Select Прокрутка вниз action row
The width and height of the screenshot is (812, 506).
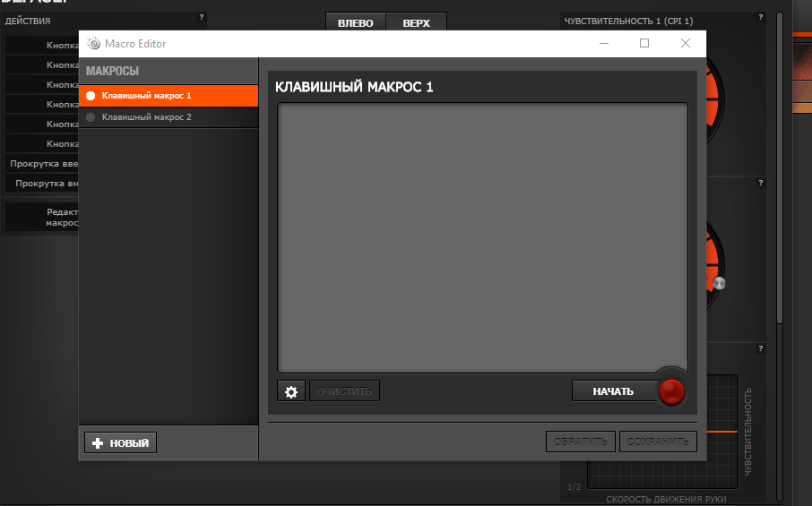(x=42, y=184)
